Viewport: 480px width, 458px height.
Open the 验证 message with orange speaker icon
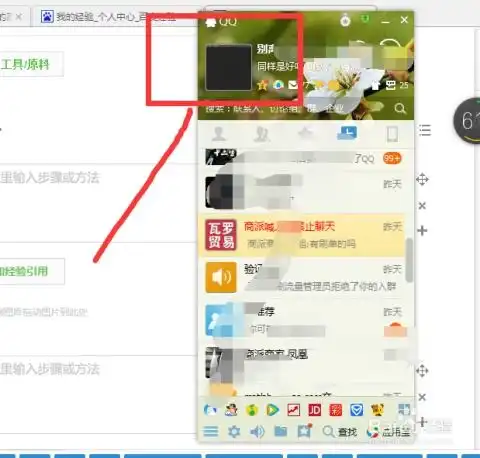click(303, 277)
